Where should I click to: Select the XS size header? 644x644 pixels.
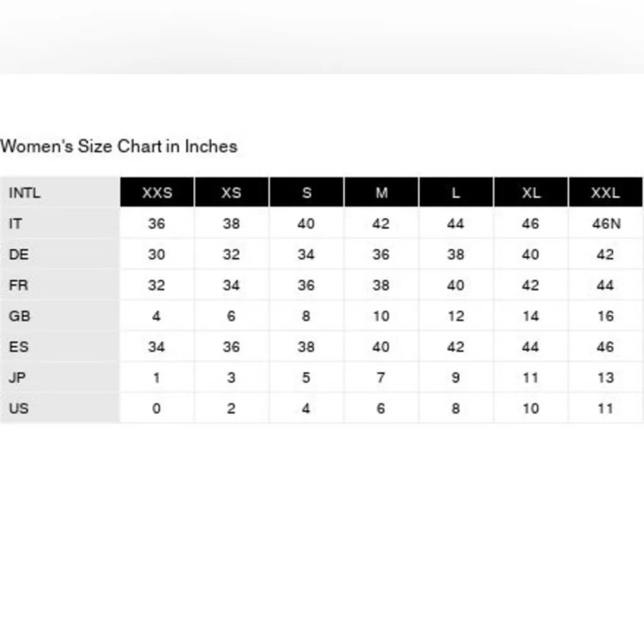[x=231, y=193]
